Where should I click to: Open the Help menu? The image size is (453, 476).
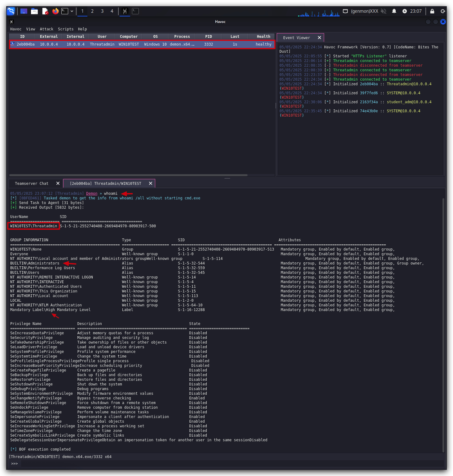[82, 29]
